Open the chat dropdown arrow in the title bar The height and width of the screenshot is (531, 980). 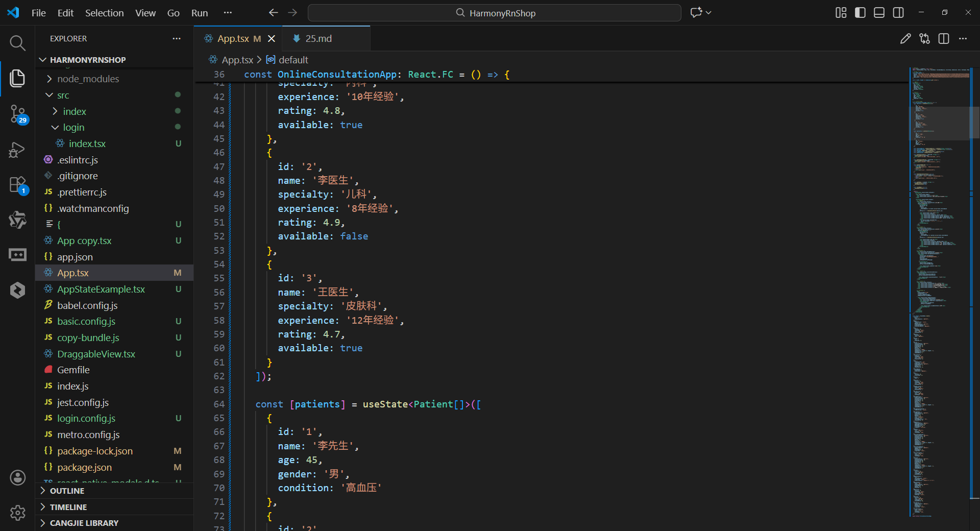pos(708,13)
